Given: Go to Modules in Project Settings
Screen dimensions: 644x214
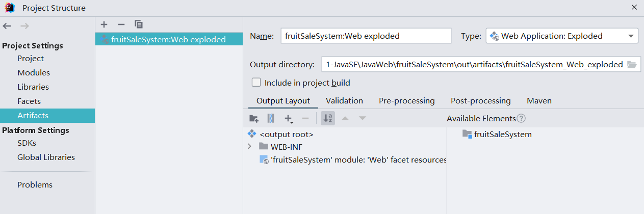Looking at the screenshot, I should tap(34, 73).
